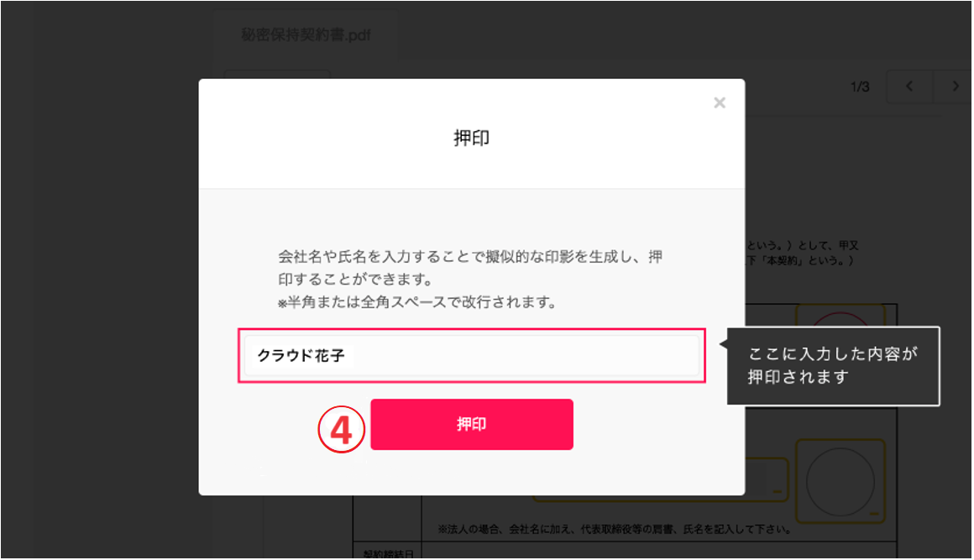Go to the next PDF page
This screenshot has width=974, height=560.
pyautogui.click(x=955, y=86)
